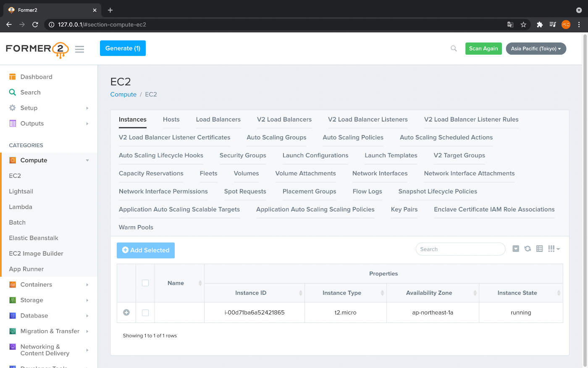Open Elastic Beanstalk in the sidebar
This screenshot has width=588, height=368.
(34, 238)
